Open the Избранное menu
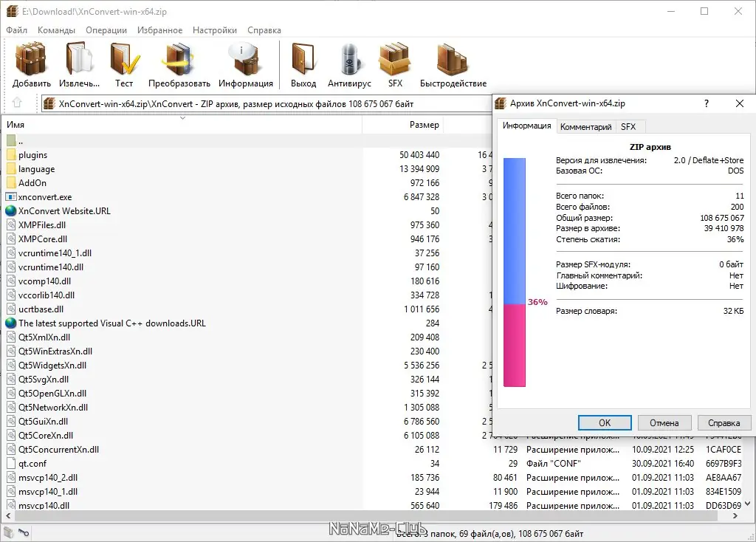756x542 pixels. coord(159,30)
